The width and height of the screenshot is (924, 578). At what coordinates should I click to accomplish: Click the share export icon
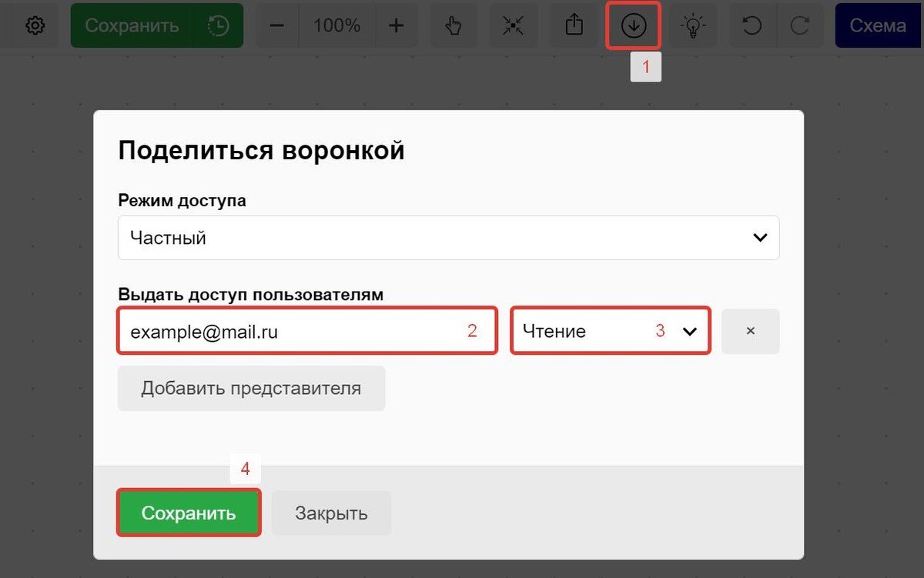574,25
